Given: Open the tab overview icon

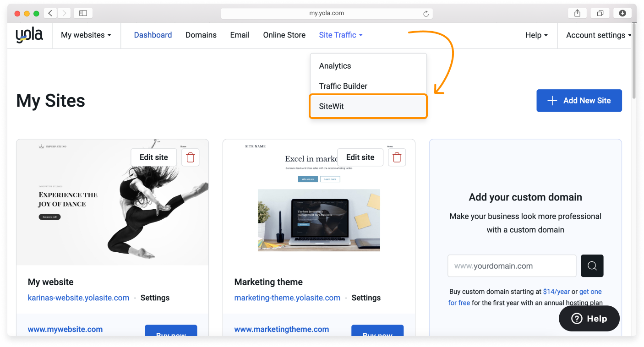Looking at the screenshot, I should [x=600, y=13].
